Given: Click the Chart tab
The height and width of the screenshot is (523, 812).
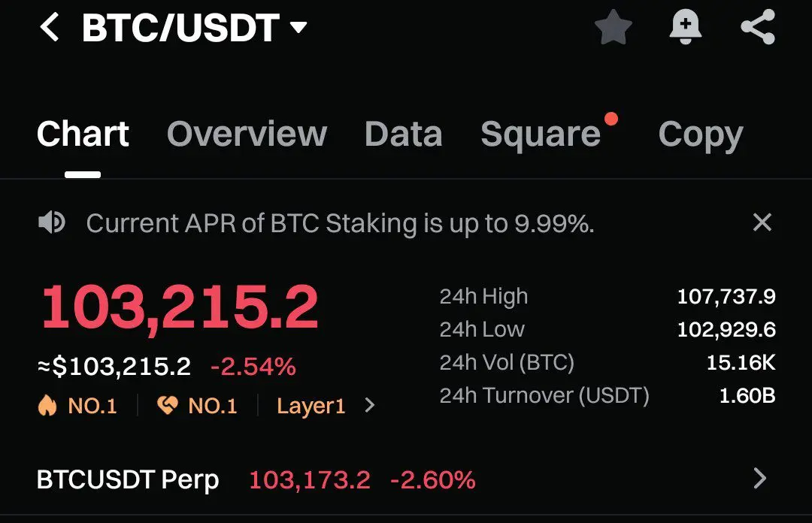Looking at the screenshot, I should (x=83, y=134).
